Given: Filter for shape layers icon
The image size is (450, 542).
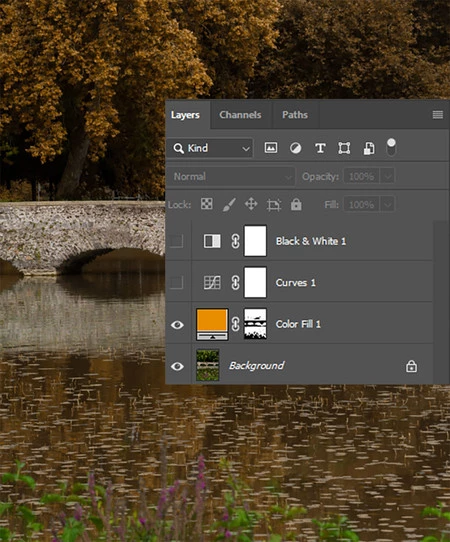Looking at the screenshot, I should coord(344,148).
